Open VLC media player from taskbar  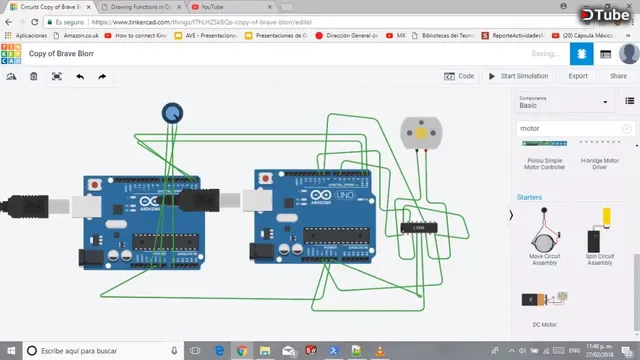tap(380, 351)
